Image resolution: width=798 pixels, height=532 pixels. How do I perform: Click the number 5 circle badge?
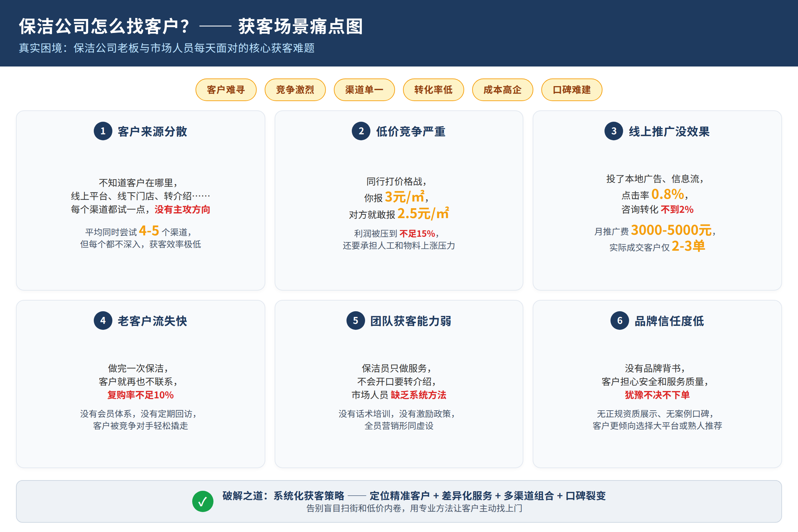355,321
